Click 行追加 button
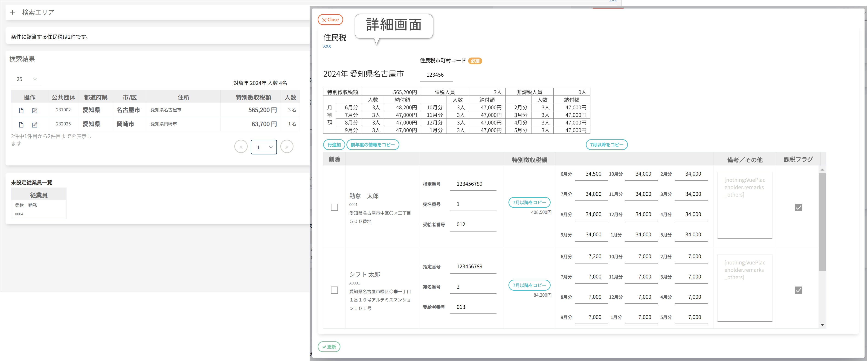Viewport: 868px width, 362px height. pos(334,145)
